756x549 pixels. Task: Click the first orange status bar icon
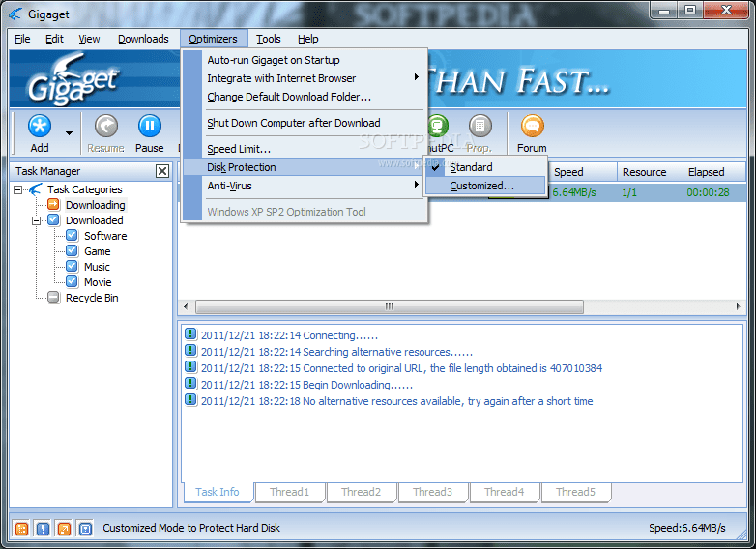coord(21,529)
